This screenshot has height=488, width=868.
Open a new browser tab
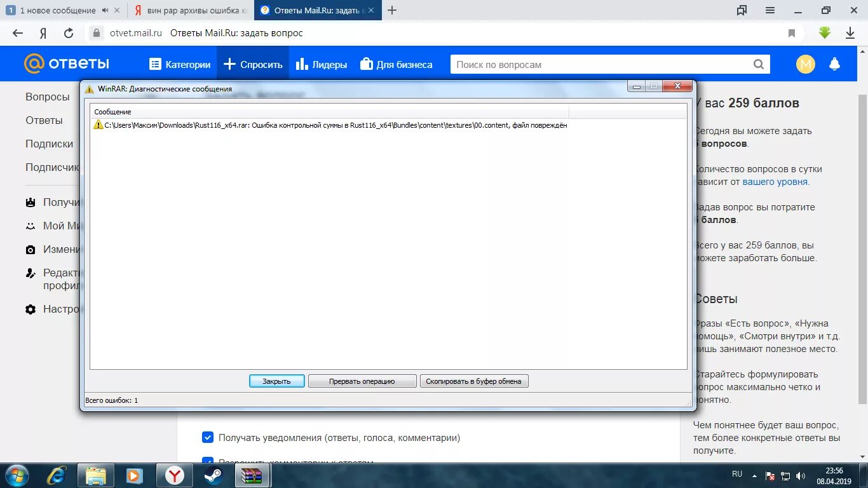tap(392, 10)
